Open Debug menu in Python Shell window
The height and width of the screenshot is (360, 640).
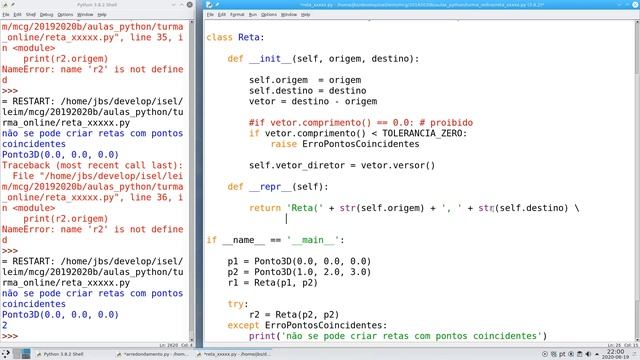click(47, 15)
